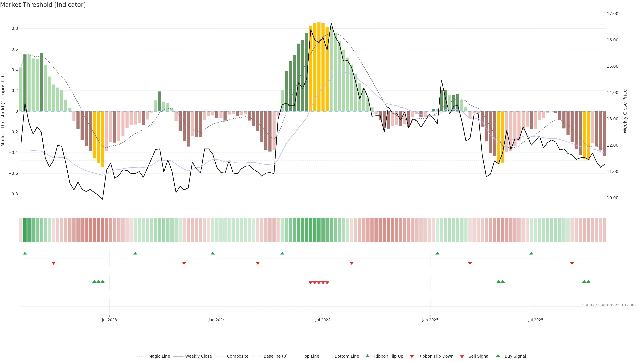Click the Baseline (0) legend entry

275,356
